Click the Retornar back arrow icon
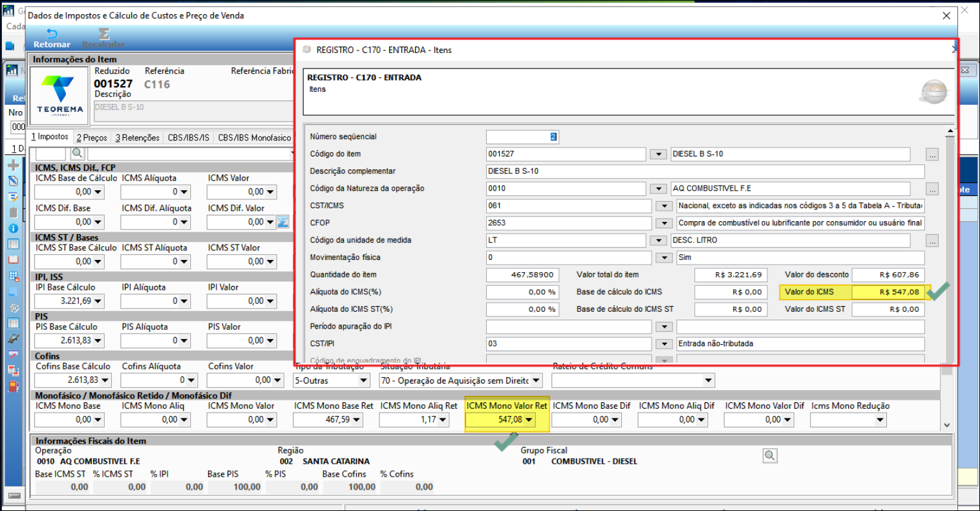Viewport: 980px width, 511px height. point(51,34)
